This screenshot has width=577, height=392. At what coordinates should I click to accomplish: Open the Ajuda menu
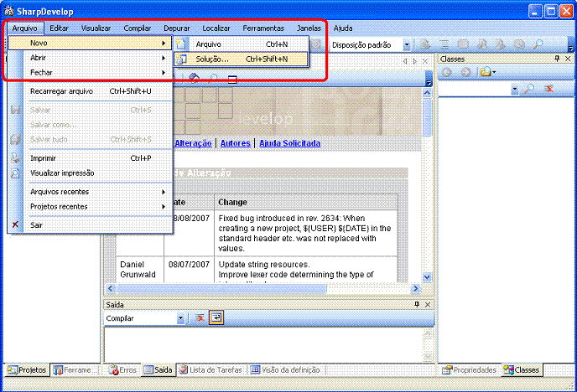point(343,28)
